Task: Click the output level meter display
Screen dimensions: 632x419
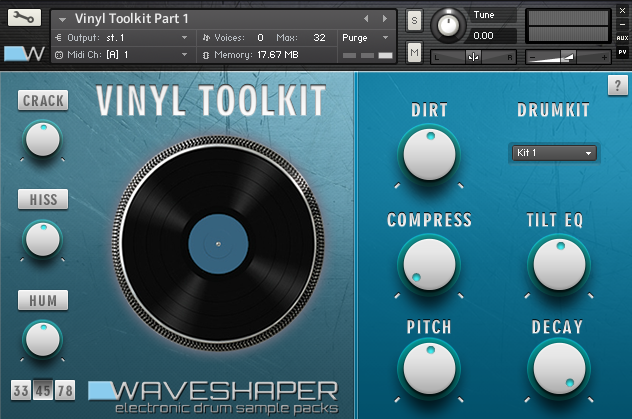Action: point(568,26)
